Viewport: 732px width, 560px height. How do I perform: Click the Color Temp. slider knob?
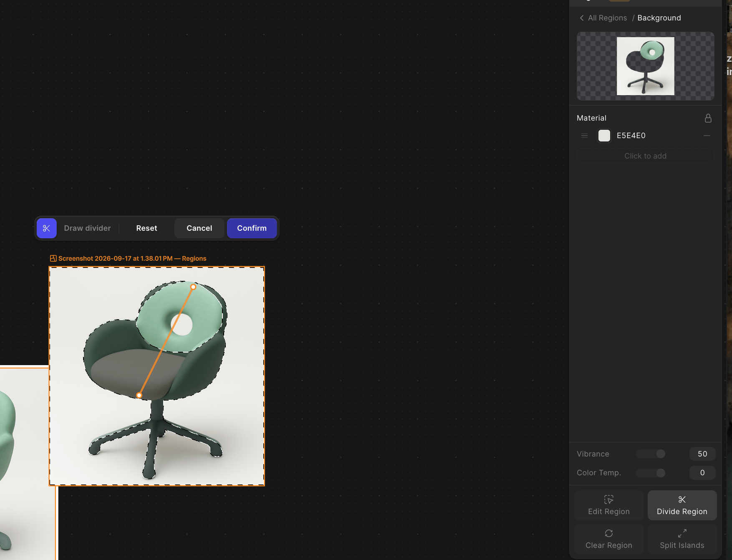click(x=660, y=473)
